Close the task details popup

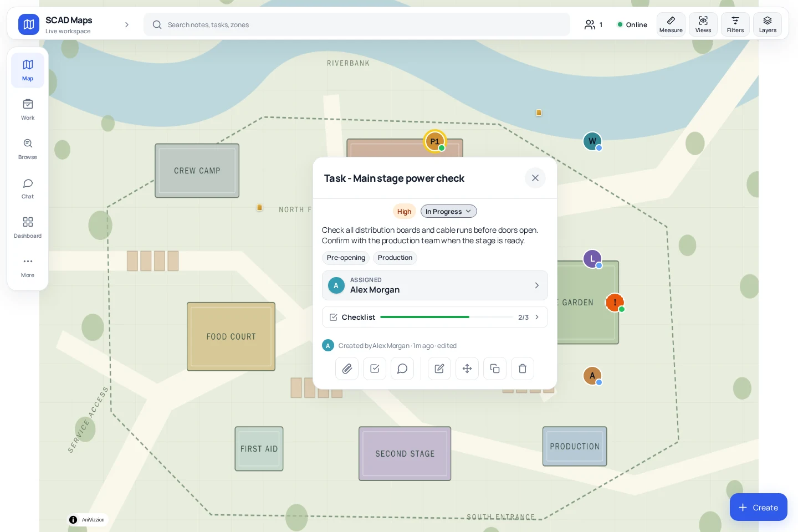tap(535, 178)
